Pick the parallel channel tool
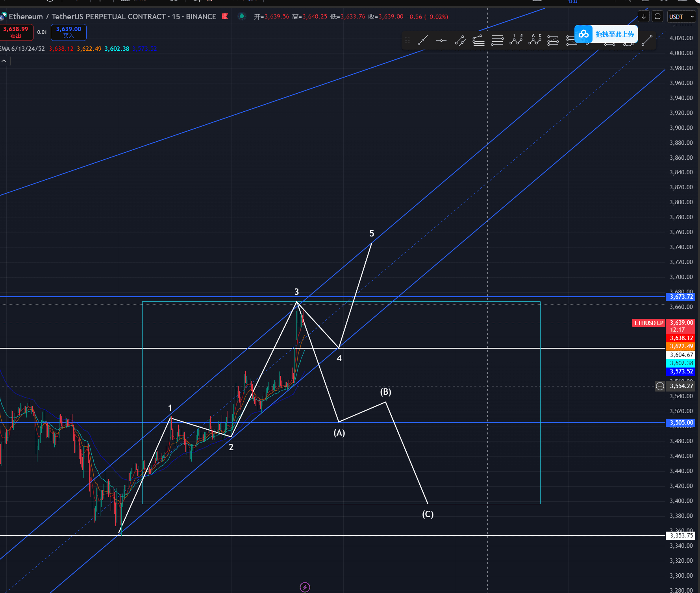Screen dimensions: 700x593 pyautogui.click(x=460, y=41)
